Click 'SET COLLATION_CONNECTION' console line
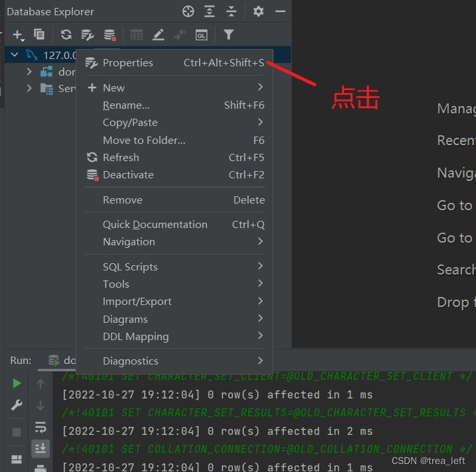Viewport: 476px width, 472px height. coord(267,449)
